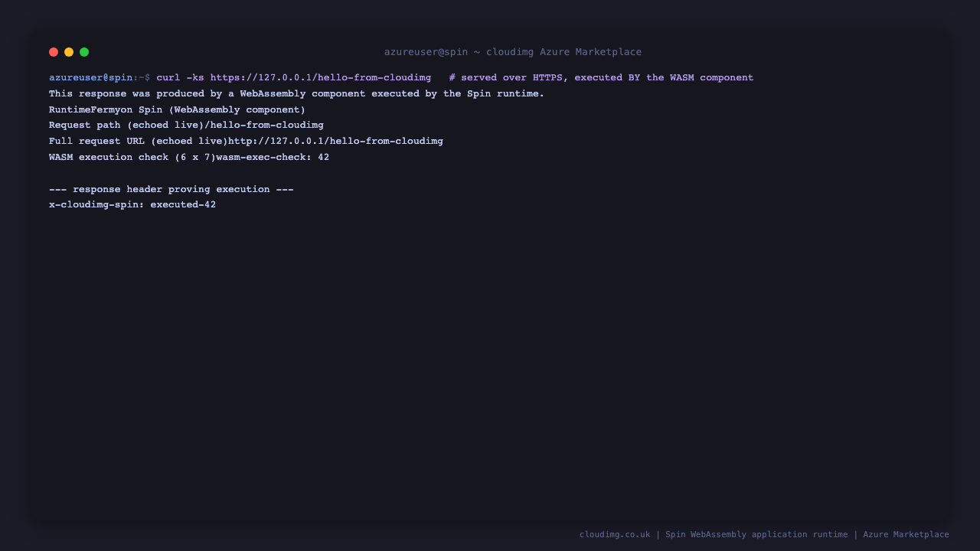Image resolution: width=980 pixels, height=551 pixels.
Task: Click the 'Request path (echoed live)' output line
Action: (x=187, y=125)
